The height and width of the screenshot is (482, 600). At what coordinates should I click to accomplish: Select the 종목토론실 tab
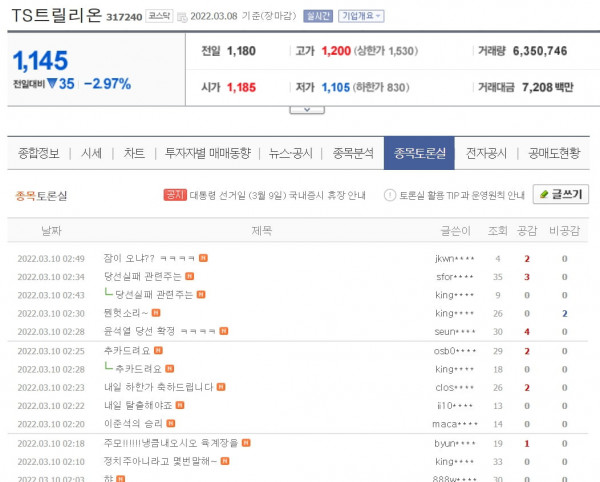coord(419,153)
